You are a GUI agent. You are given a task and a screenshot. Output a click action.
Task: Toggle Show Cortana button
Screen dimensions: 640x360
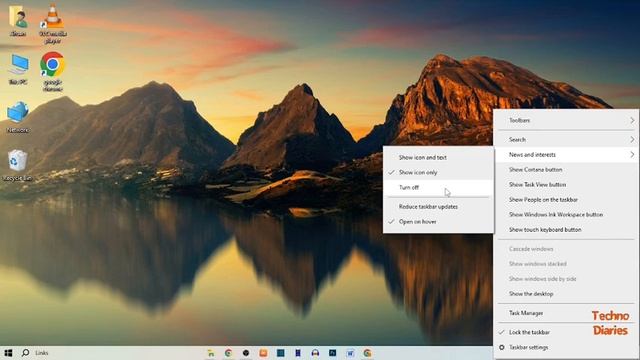coord(566,169)
